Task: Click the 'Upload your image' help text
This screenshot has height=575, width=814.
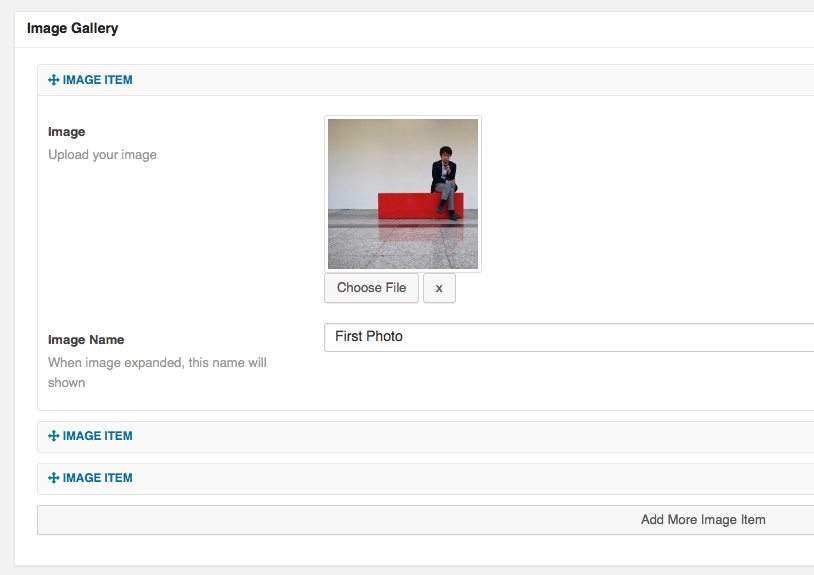Action: point(102,155)
